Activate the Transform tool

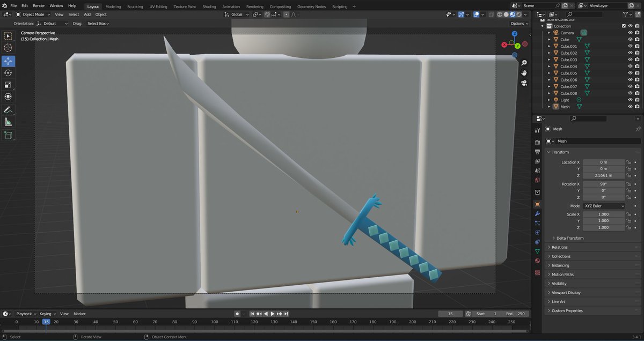(8, 97)
